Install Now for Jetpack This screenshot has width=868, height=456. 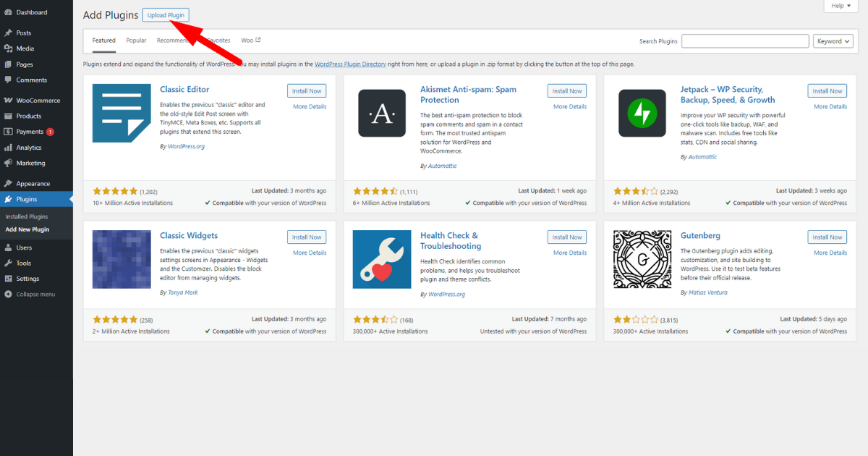(827, 91)
